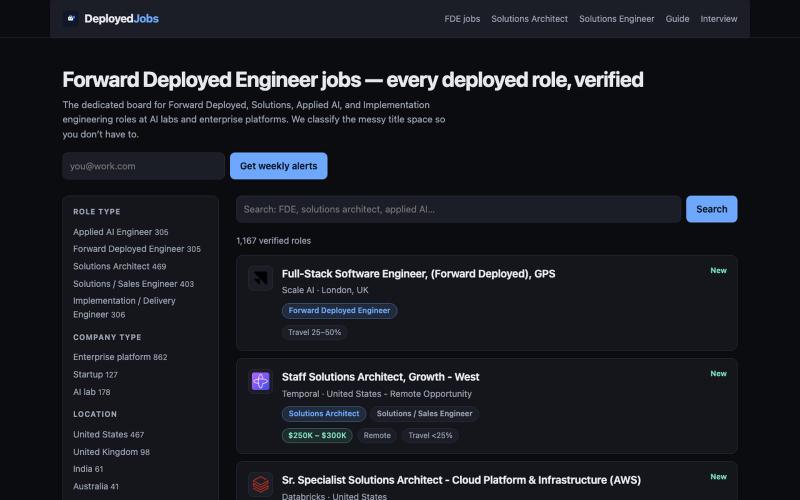
Task: Click 'Databricks · United States' text
Action: pyautogui.click(x=334, y=496)
